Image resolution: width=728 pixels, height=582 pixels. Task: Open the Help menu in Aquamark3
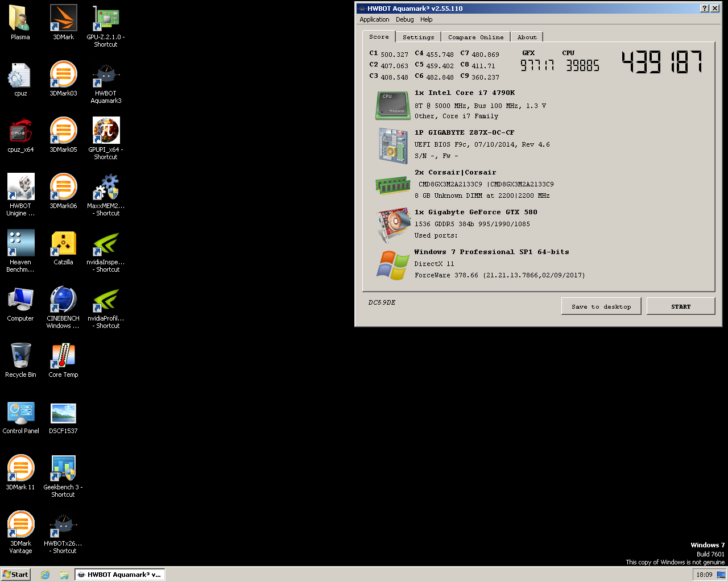coord(427,19)
